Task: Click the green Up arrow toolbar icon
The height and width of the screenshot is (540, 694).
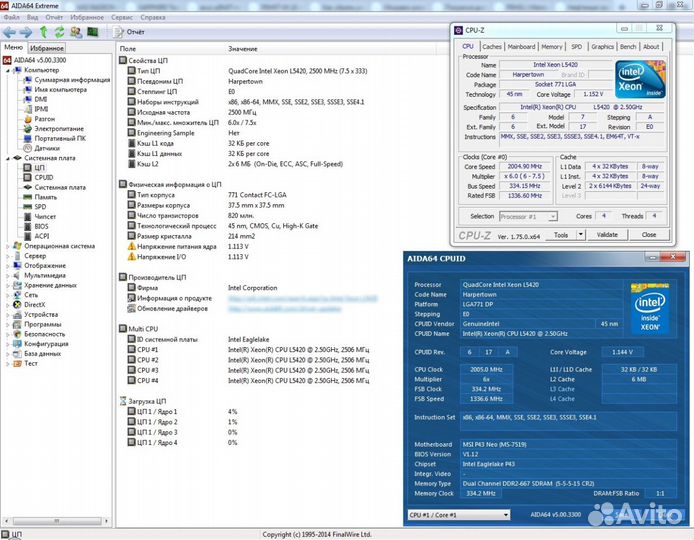Action: click(x=43, y=32)
